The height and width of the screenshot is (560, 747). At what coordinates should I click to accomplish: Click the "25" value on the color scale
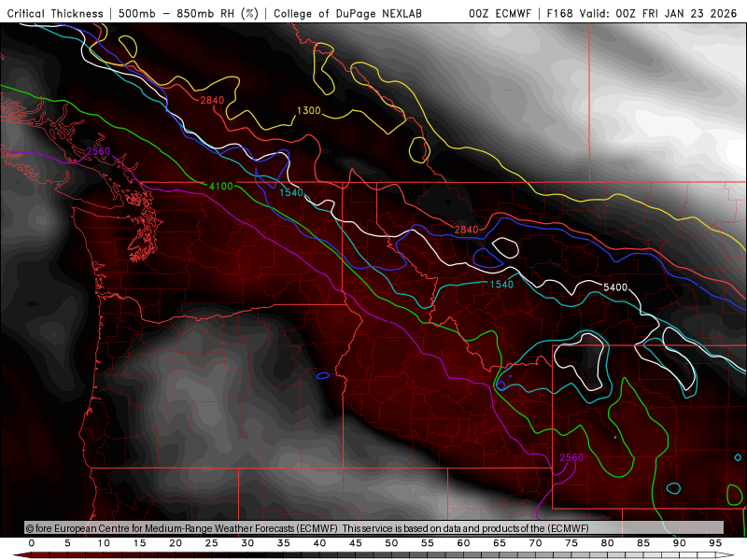[x=212, y=543]
